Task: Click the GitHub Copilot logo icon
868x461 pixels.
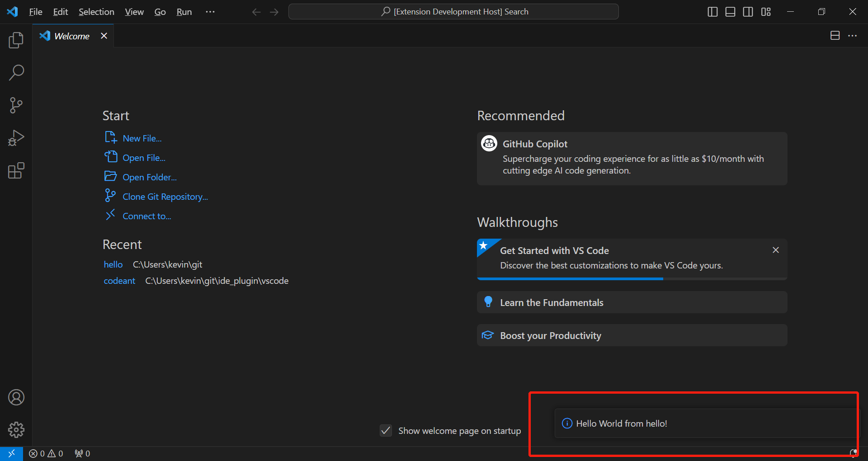Action: click(489, 143)
